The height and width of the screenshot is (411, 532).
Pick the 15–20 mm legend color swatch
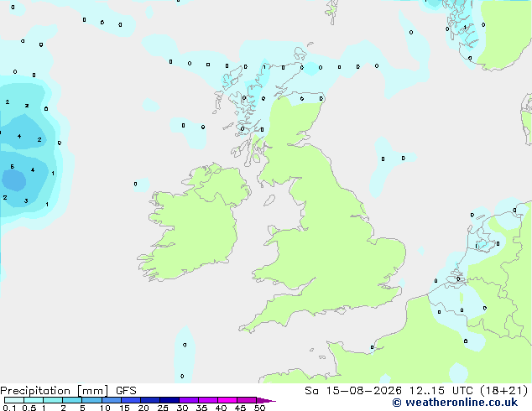[130, 400]
